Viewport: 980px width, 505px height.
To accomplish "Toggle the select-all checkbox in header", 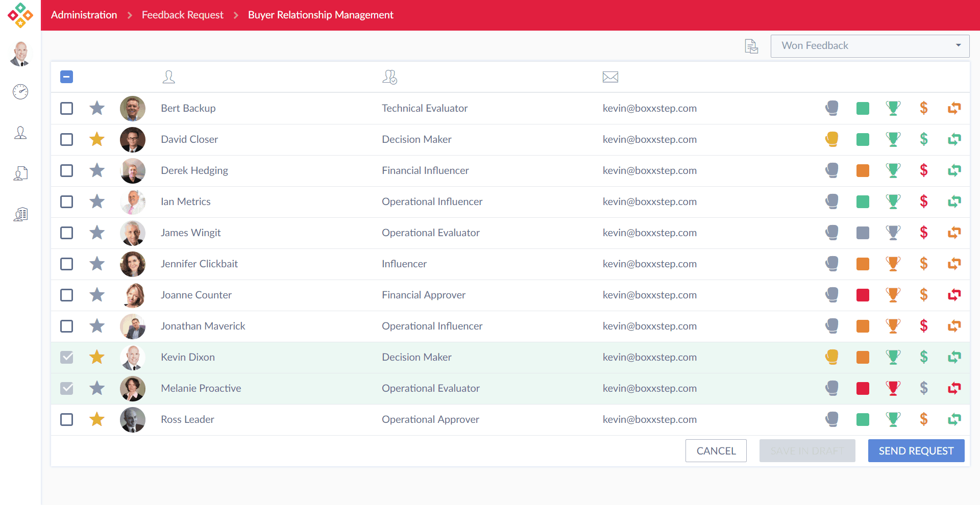I will [x=67, y=77].
